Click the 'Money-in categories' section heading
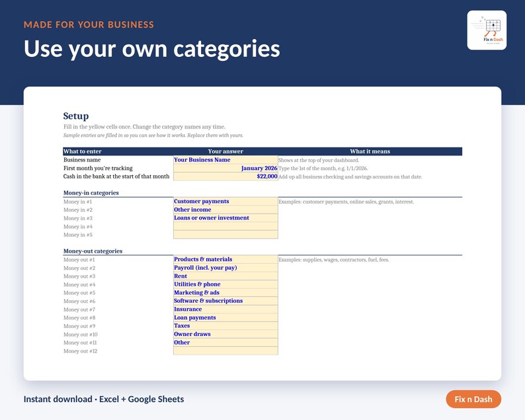Screen dimensions: 525x420 tap(91, 193)
